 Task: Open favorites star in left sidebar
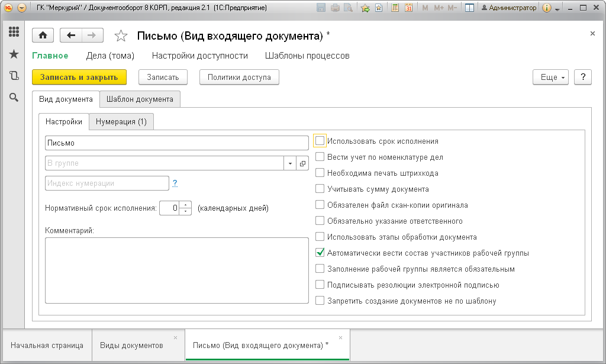[x=14, y=54]
